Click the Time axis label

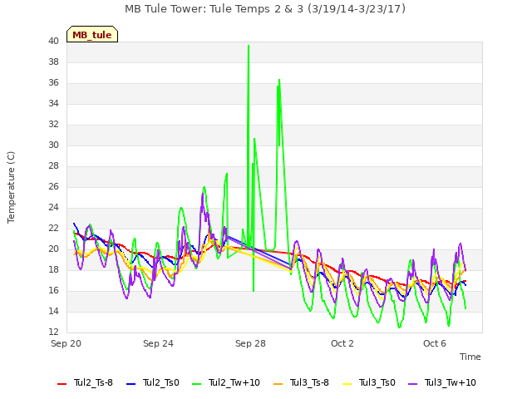[470, 357]
